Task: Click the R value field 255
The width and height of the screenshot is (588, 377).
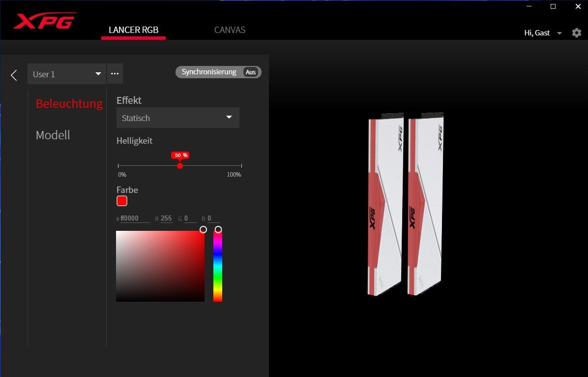Action: (x=167, y=219)
